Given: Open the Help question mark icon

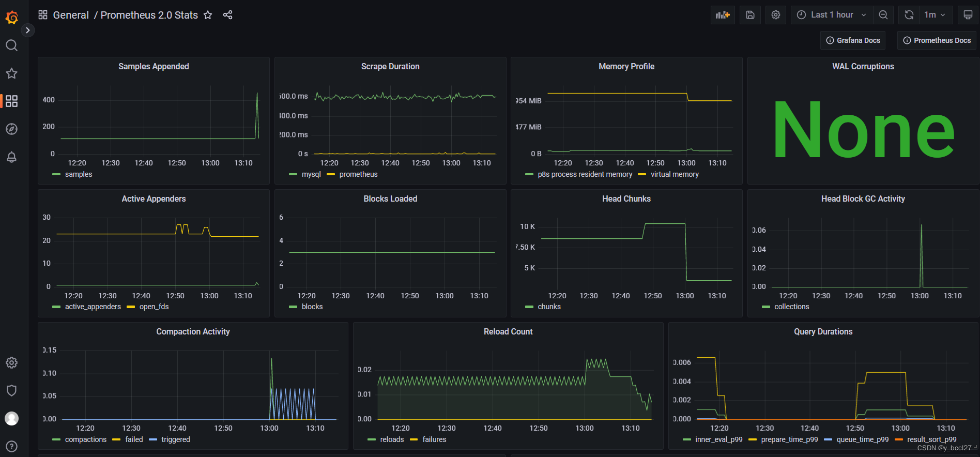Looking at the screenshot, I should tap(11, 446).
